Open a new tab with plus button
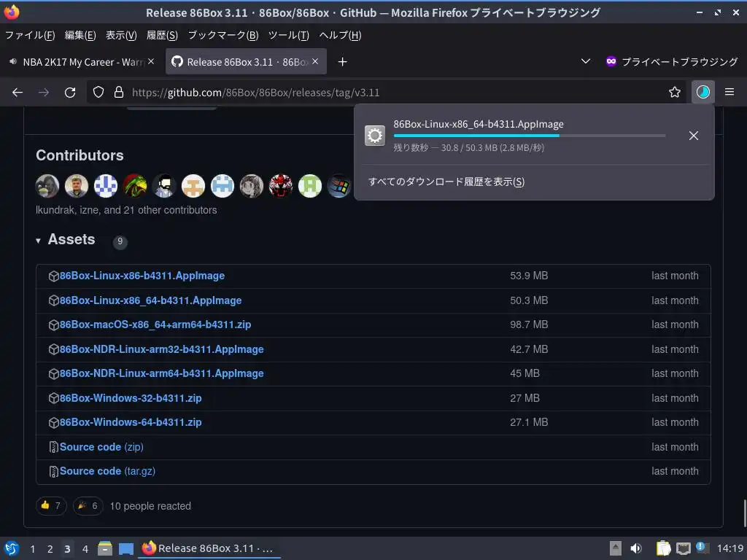Screen dimensions: 747x560 [x=343, y=62]
